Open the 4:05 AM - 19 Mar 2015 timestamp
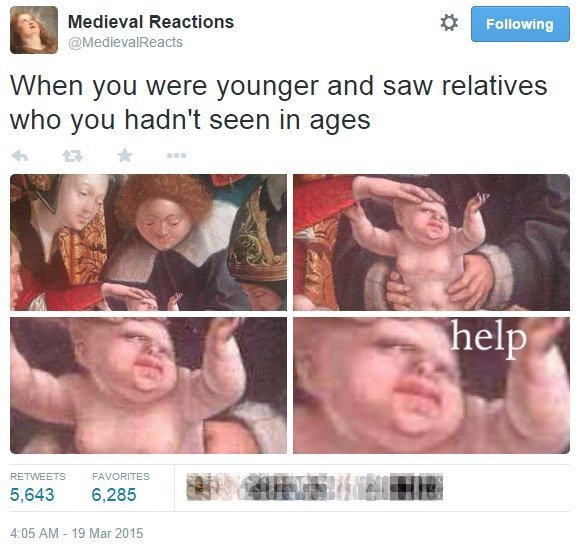The width and height of the screenshot is (580, 544). (77, 533)
